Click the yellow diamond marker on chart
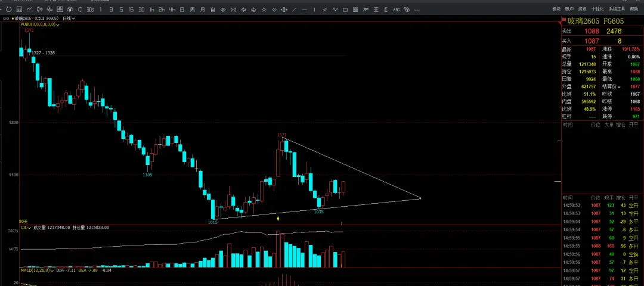Image resolution: width=644 pixels, height=286 pixels. 278,219
